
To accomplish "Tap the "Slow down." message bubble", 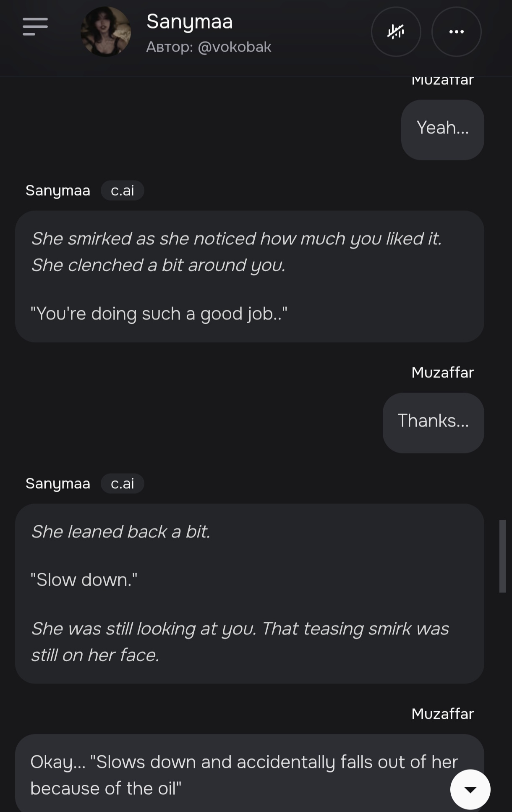I will 249,593.
